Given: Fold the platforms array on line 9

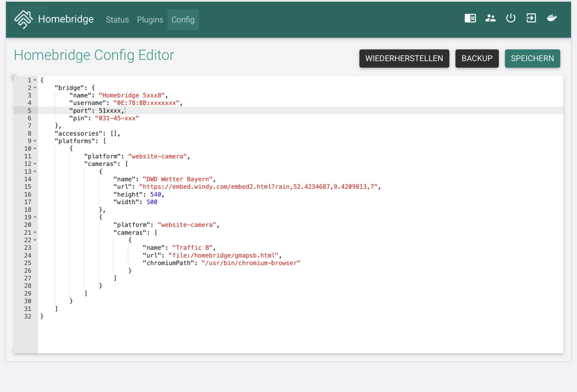Looking at the screenshot, I should click(x=35, y=141).
